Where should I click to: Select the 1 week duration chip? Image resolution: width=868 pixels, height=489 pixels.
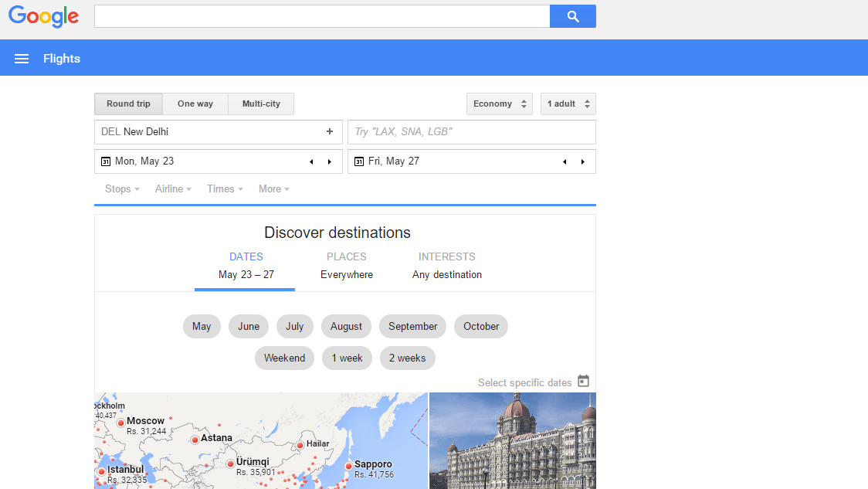point(347,358)
